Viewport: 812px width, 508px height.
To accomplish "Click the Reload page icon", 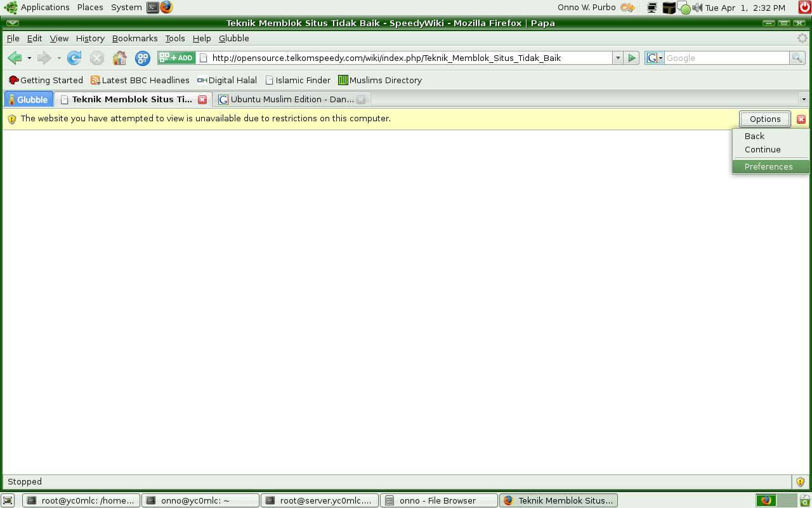I will 74,58.
